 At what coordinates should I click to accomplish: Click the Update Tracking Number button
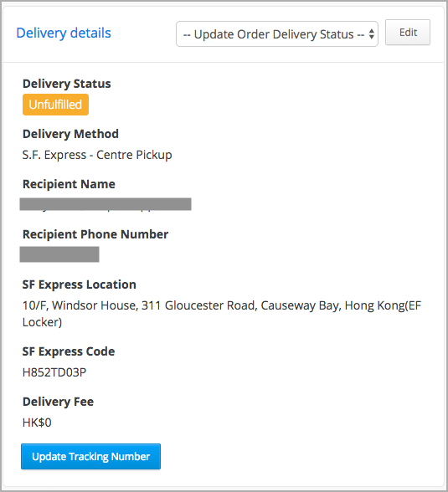coord(90,456)
